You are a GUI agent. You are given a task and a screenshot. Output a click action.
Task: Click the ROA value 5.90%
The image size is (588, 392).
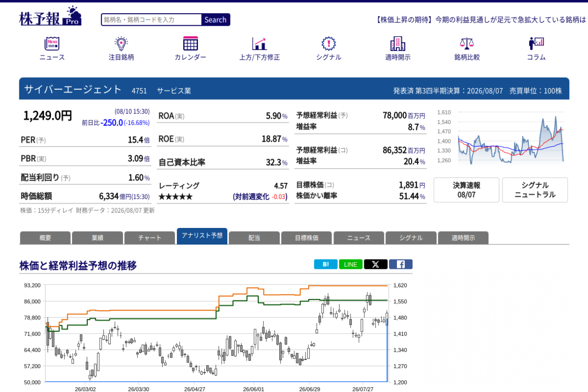(277, 116)
